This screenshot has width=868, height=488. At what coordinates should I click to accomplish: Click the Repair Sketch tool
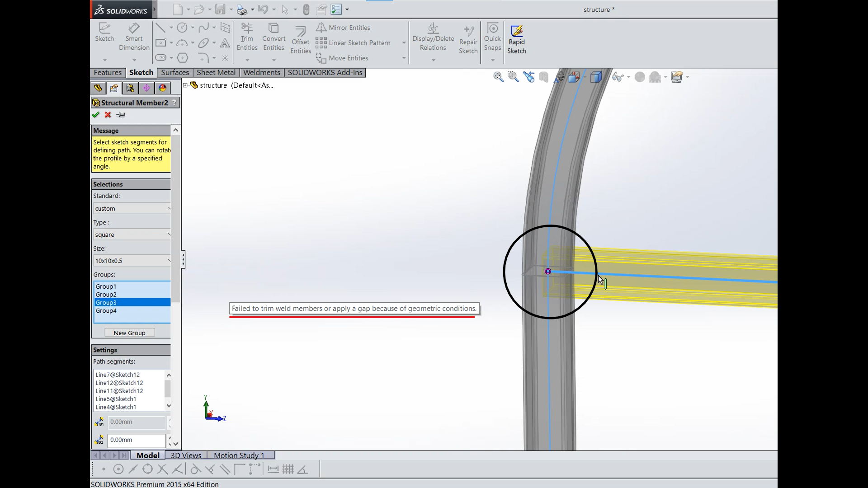click(x=468, y=40)
